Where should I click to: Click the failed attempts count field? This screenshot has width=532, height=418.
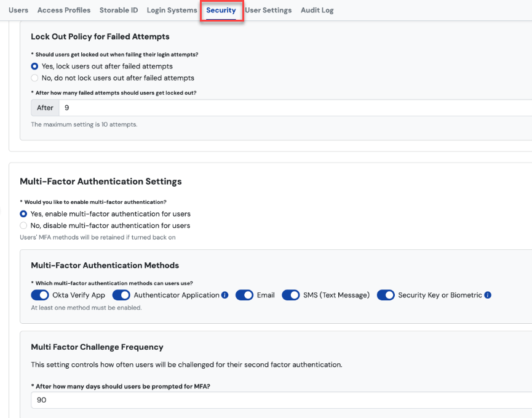click(x=295, y=108)
